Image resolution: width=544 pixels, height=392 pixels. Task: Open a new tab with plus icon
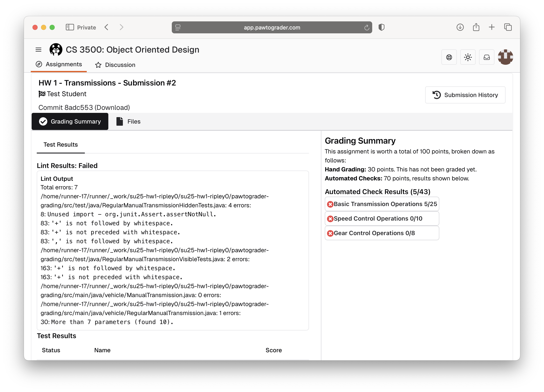[491, 27]
